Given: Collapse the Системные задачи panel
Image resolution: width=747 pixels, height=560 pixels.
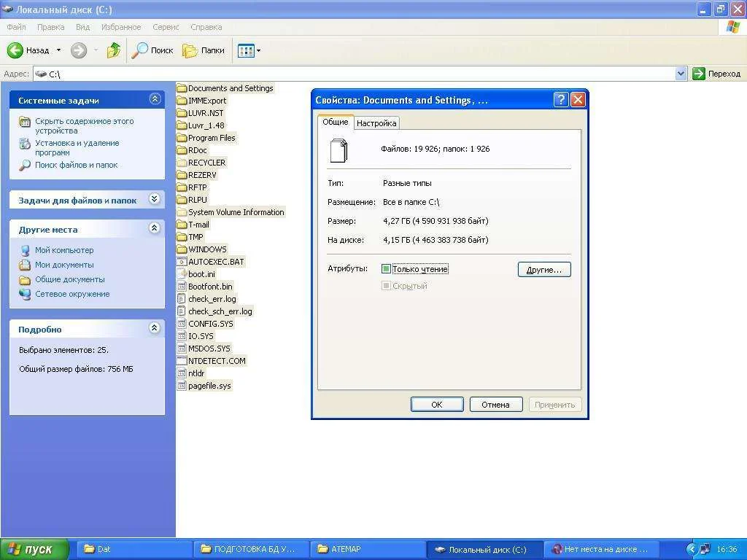Looking at the screenshot, I should pyautogui.click(x=155, y=99).
